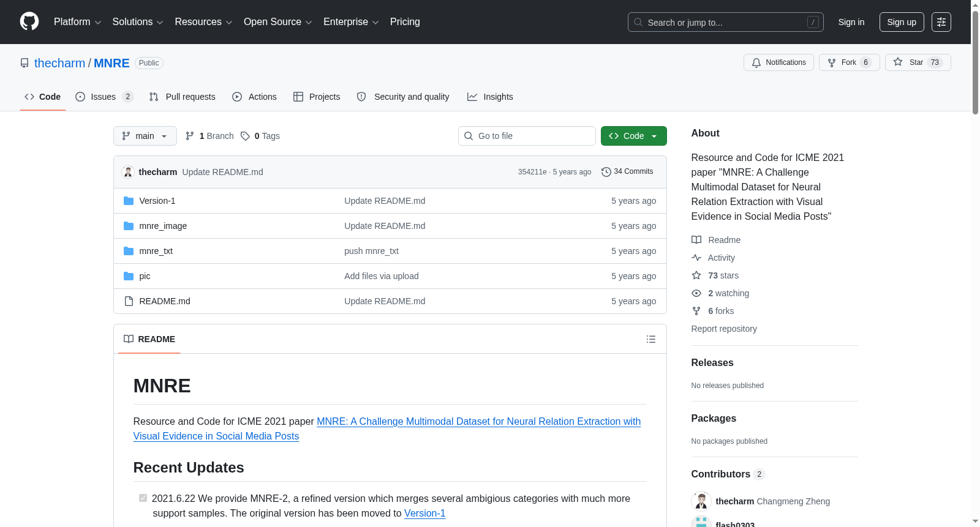Open the mnre_image folder link
This screenshot has height=527, width=980.
pyautogui.click(x=163, y=226)
